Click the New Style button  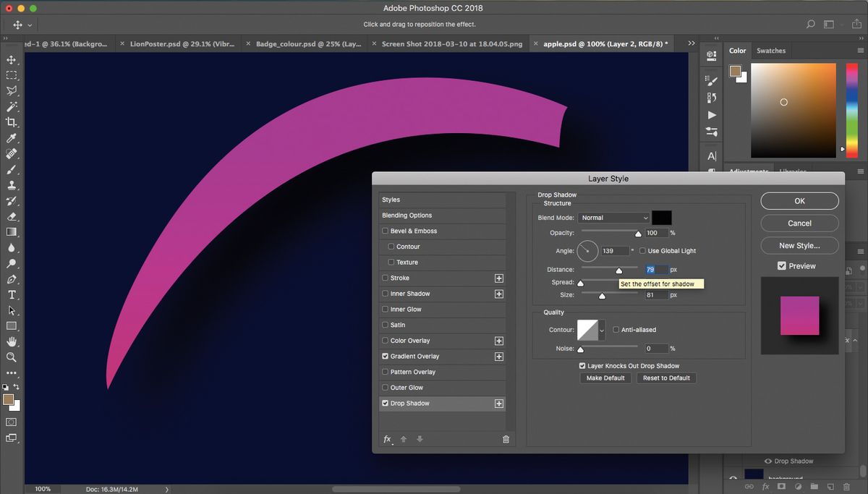(799, 245)
